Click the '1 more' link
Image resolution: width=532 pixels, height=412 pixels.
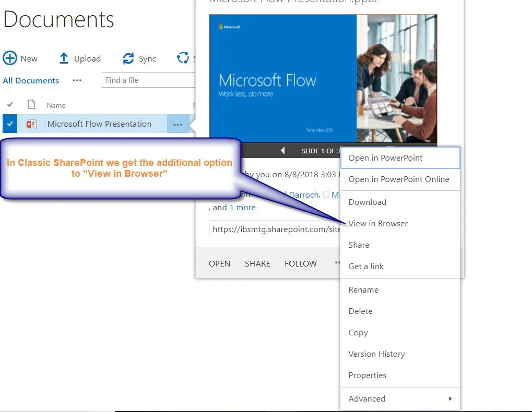pos(242,207)
